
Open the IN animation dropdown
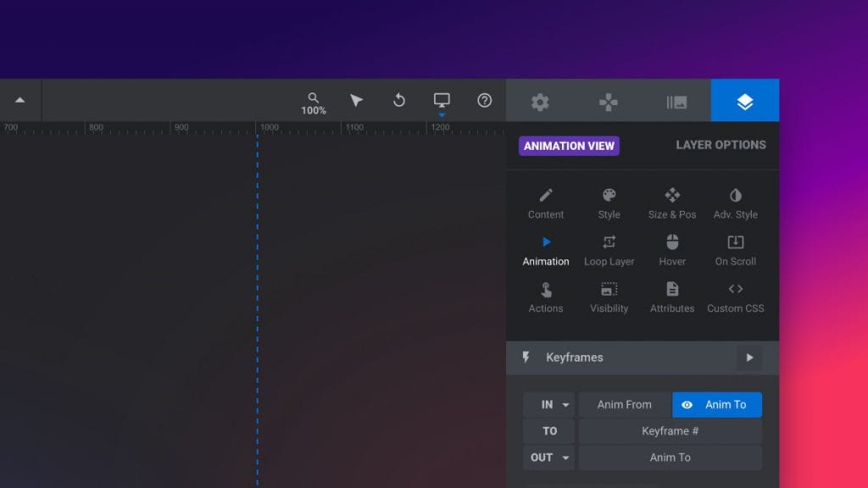[549, 404]
